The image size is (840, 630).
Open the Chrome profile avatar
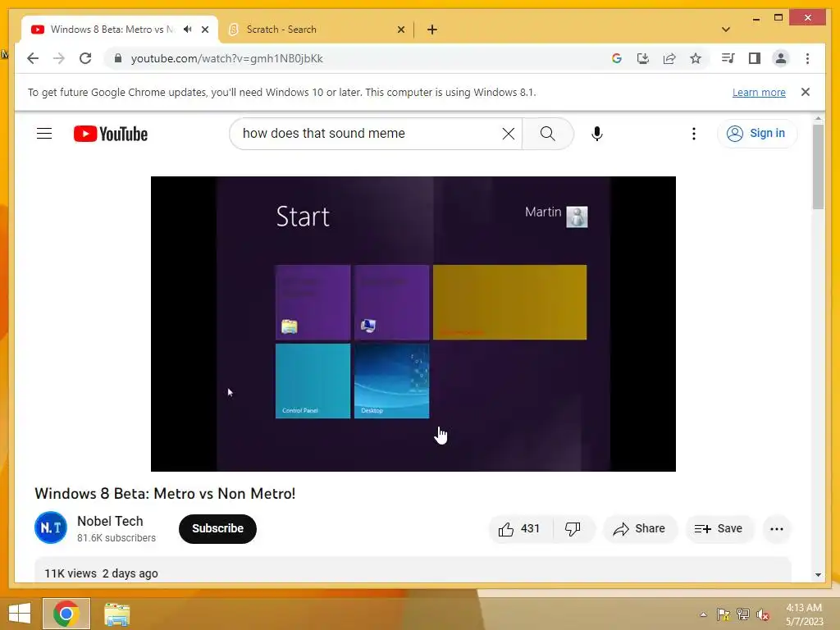pyautogui.click(x=781, y=58)
